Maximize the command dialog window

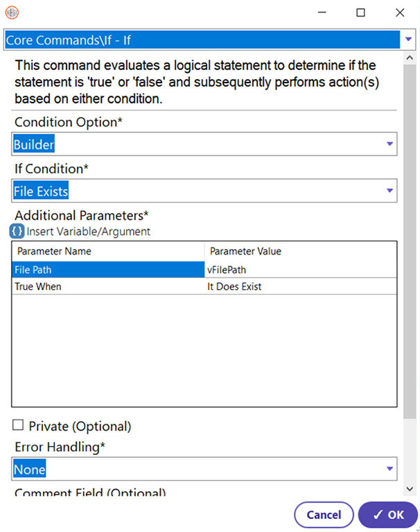coord(360,12)
